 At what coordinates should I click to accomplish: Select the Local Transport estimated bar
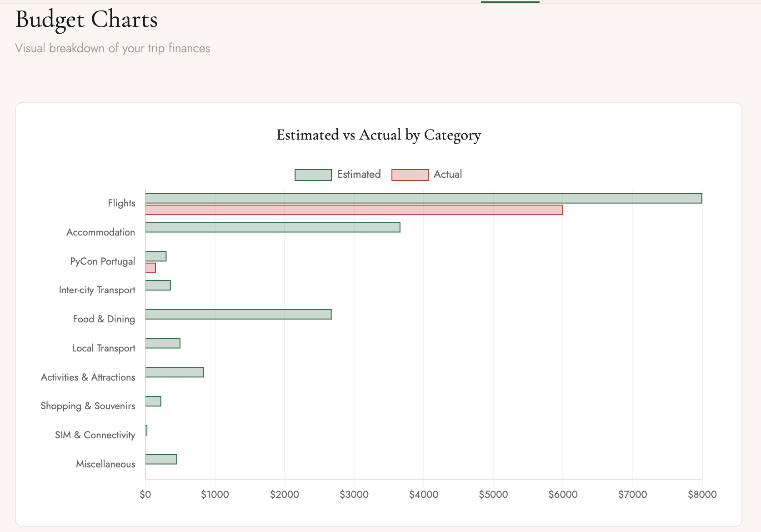[163, 343]
